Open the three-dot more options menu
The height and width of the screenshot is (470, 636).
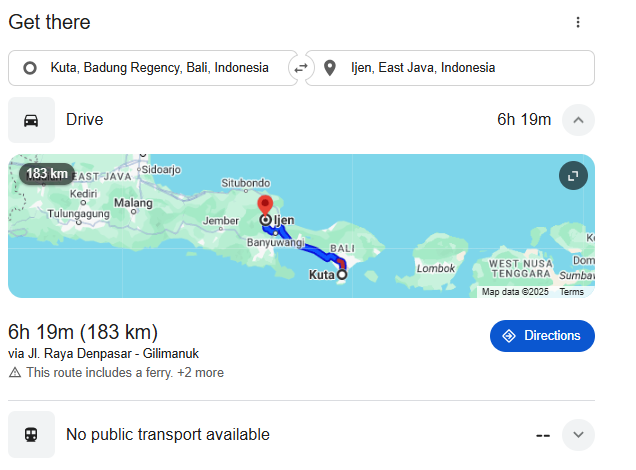[578, 22]
